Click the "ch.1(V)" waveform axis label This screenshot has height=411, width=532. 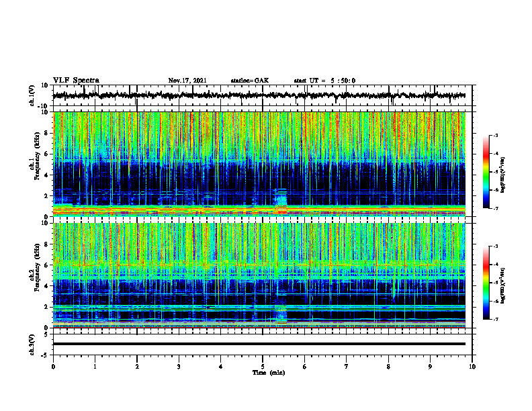click(x=32, y=95)
